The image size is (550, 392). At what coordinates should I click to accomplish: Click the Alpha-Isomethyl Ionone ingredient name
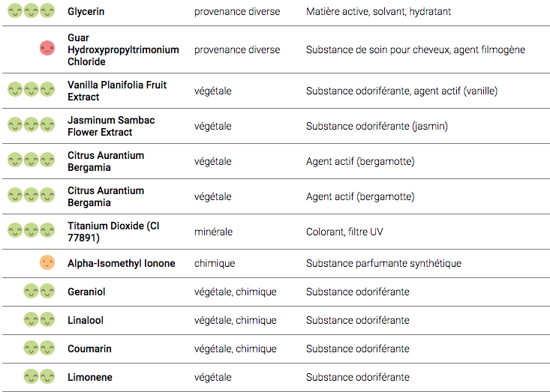(122, 263)
